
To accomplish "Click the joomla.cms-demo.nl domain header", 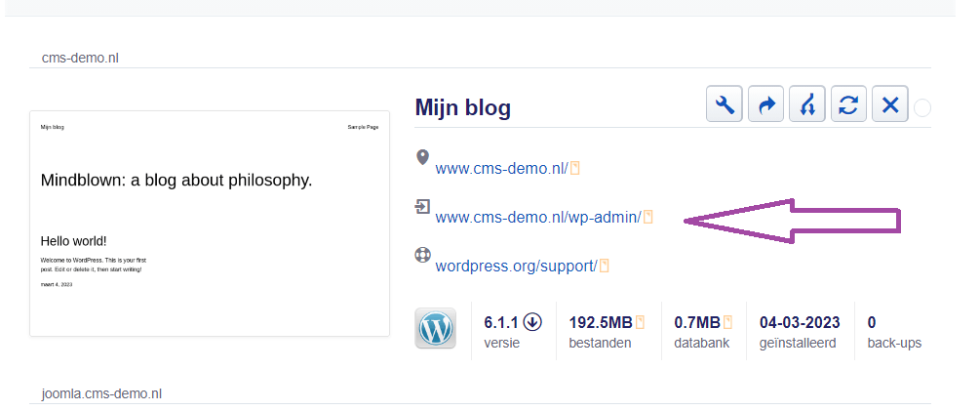I will pyautogui.click(x=101, y=394).
